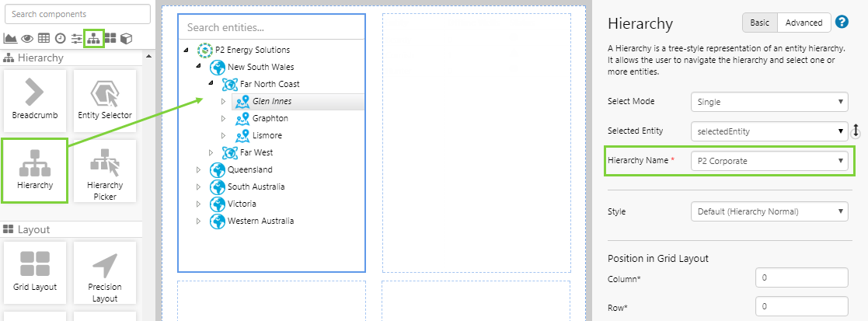Expand the Far West node
Screen dimensions: 868x321
[211, 152]
